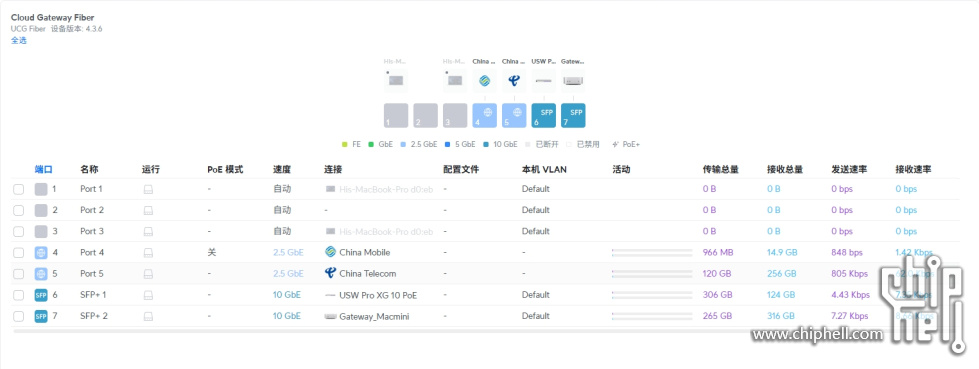Image resolution: width=979 pixels, height=369 pixels.
Task: Click 全选 select-all link
Action: [x=19, y=41]
